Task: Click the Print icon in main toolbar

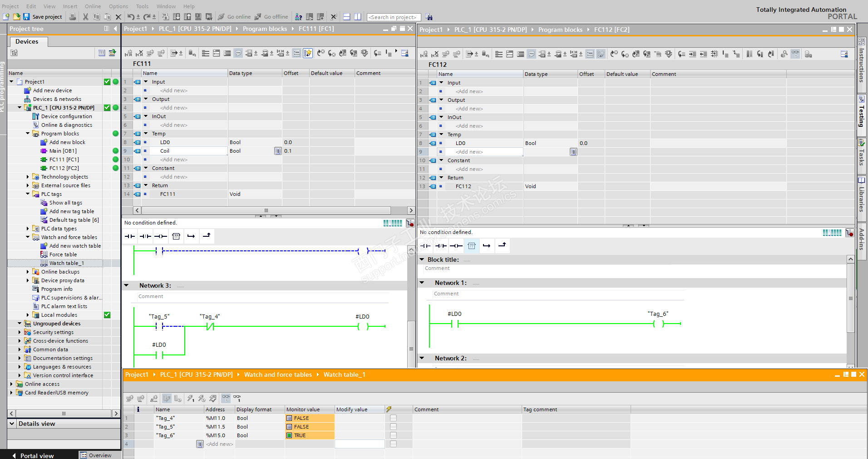Action: coord(72,17)
